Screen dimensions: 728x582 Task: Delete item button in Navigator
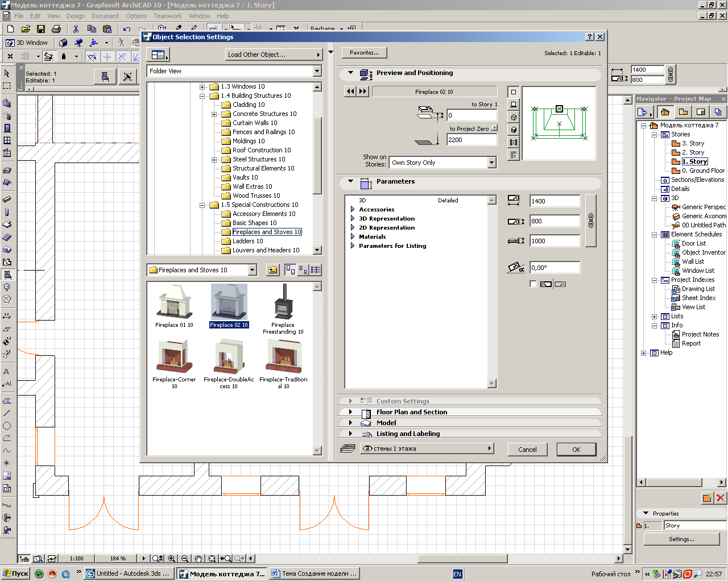pyautogui.click(x=721, y=498)
